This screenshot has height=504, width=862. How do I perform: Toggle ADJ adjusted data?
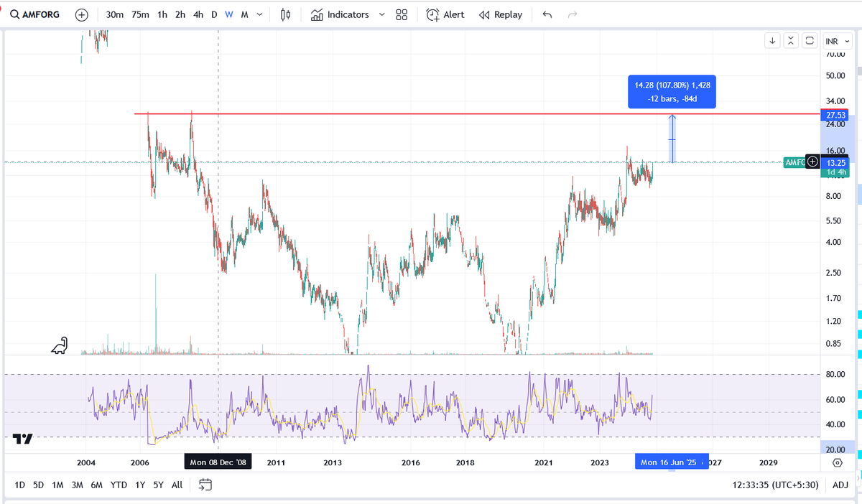pos(840,485)
